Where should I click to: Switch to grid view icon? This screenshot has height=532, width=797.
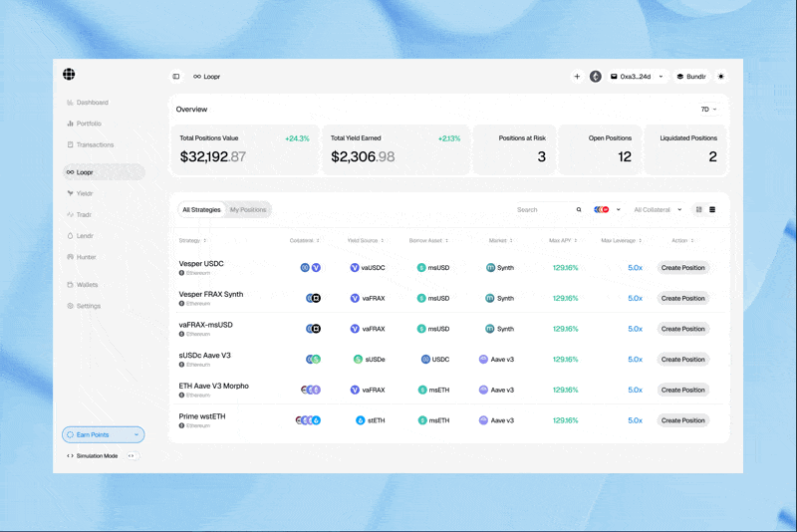click(699, 209)
